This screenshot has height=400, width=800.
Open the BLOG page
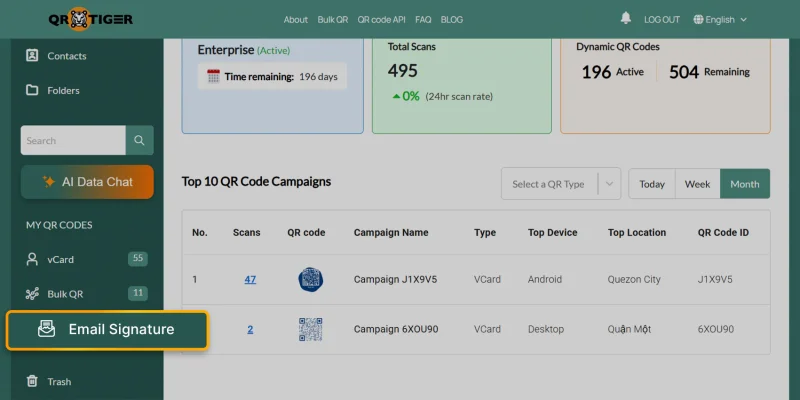pyautogui.click(x=452, y=19)
